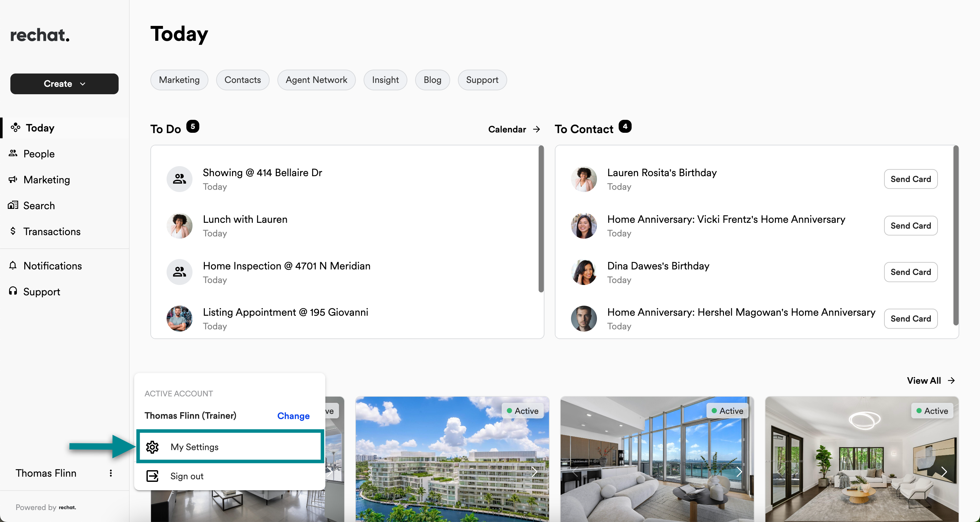980x522 pixels.
Task: Open Showing @ 414 Bellaire Dr task
Action: click(x=262, y=173)
